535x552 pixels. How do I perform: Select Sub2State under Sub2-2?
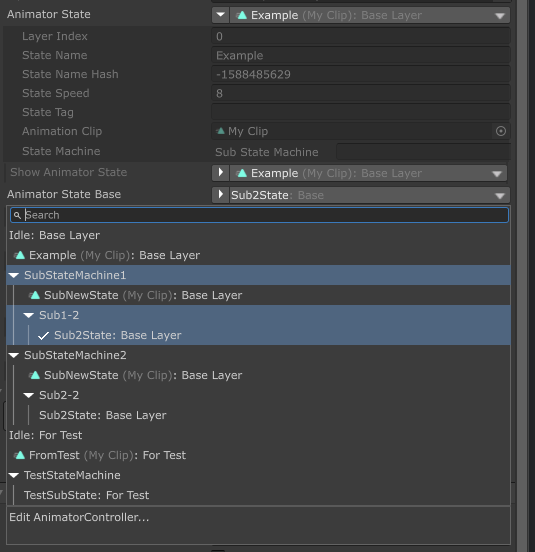pyautogui.click(x=258, y=415)
